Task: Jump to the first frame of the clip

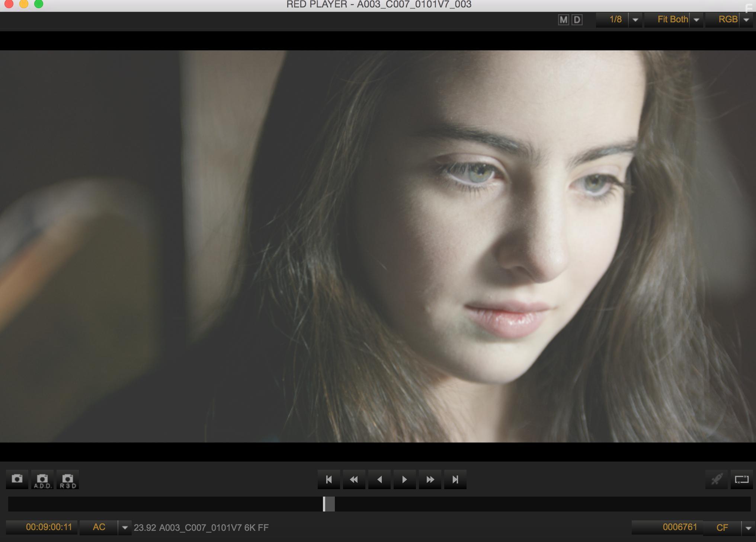Action: point(329,480)
